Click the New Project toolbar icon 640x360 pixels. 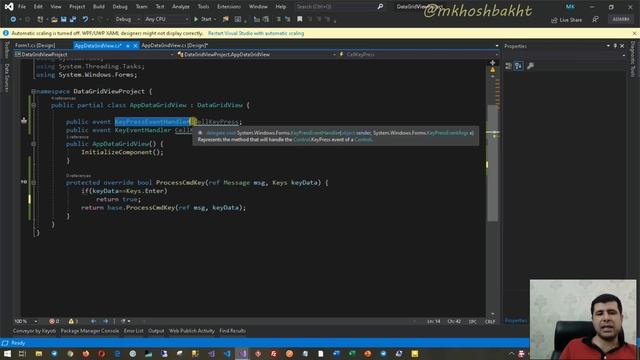click(x=40, y=19)
